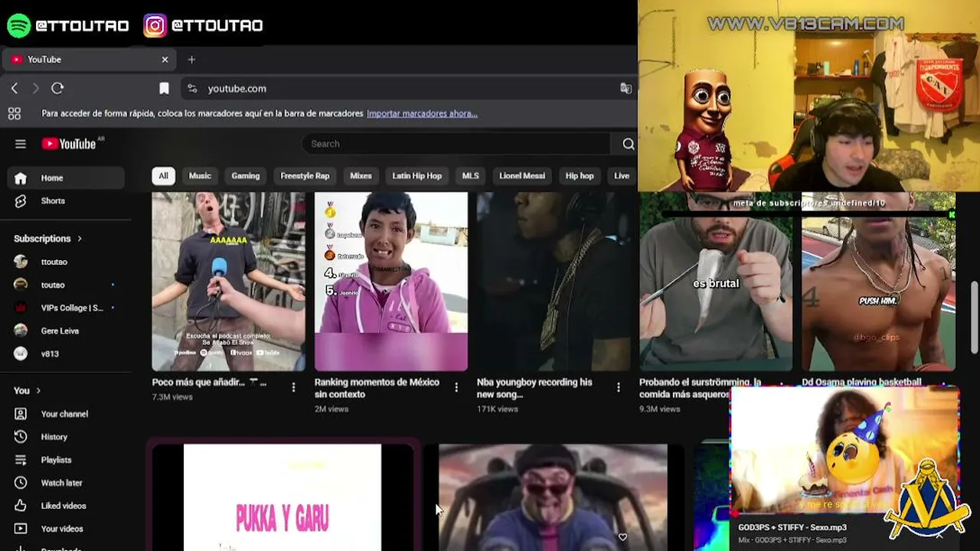Image resolution: width=980 pixels, height=551 pixels.
Task: Click title "Ranking momentos de México sin contexto"
Action: (x=377, y=388)
